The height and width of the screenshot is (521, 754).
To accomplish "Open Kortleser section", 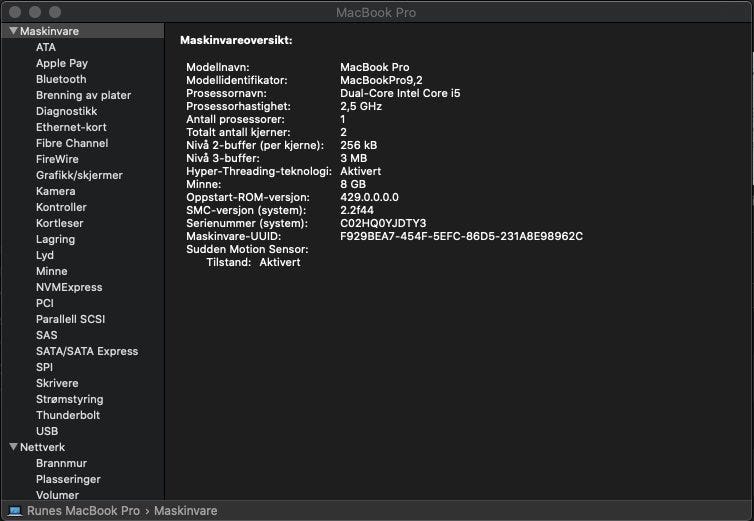I will (60, 223).
